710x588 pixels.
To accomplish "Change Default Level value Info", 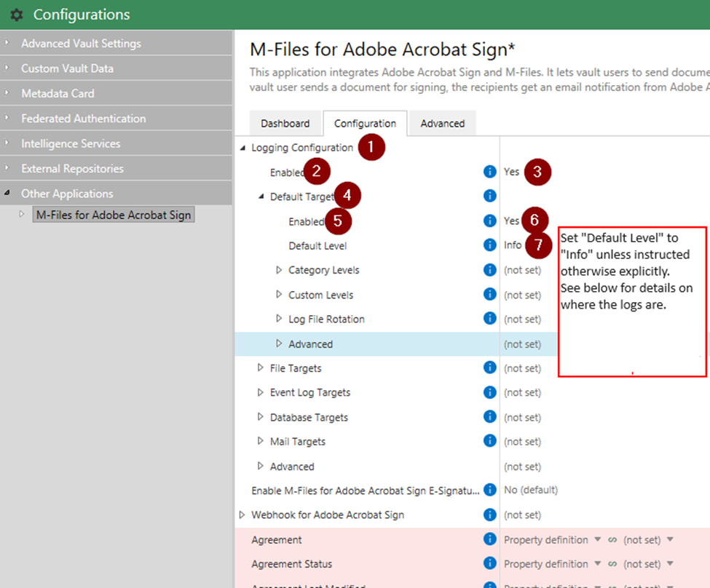I will pyautogui.click(x=513, y=245).
